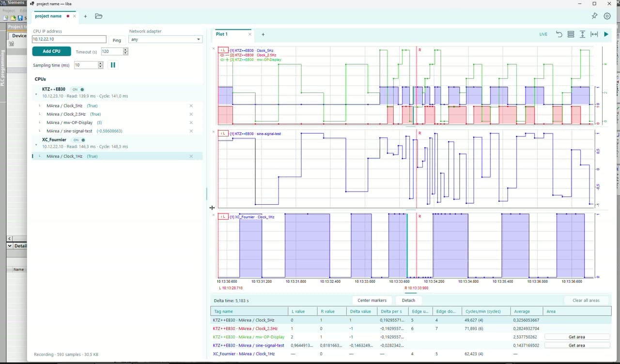This screenshot has height=364, width=620.
Task: Toggle the XC_Fournier ON switch
Action: 78,140
